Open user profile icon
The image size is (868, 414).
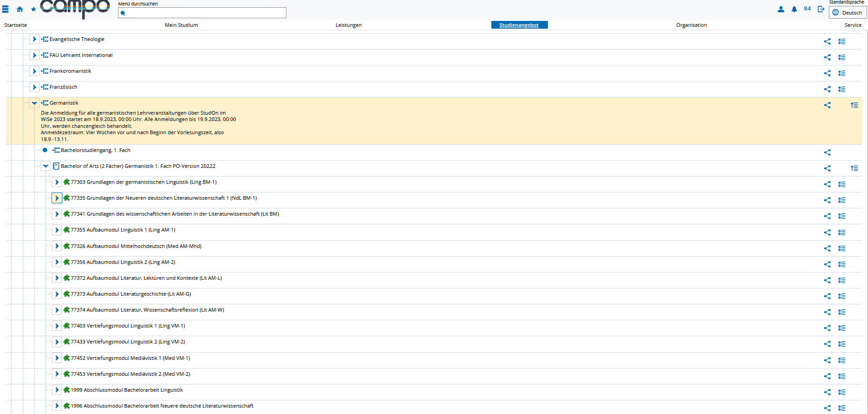point(781,9)
